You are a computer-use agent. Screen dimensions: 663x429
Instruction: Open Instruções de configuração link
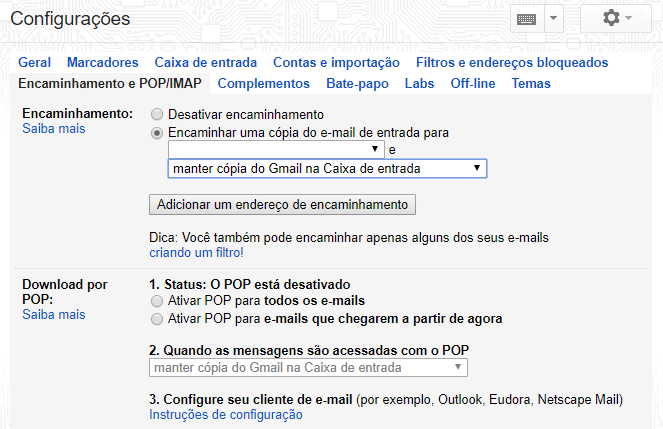pos(226,415)
